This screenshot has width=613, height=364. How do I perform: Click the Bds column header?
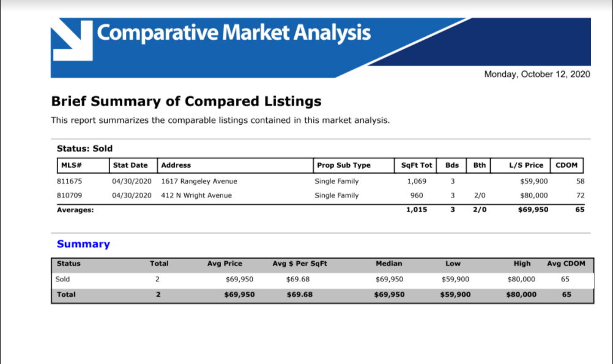point(452,165)
